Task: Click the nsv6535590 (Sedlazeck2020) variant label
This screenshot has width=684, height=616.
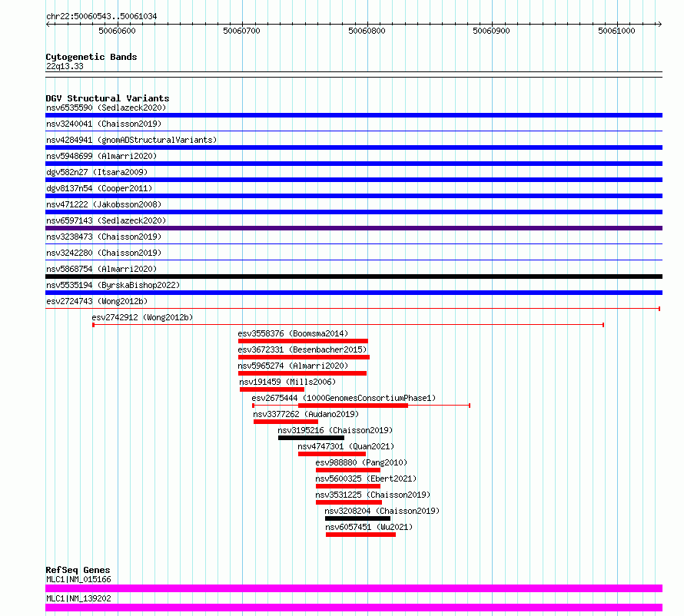Action: pyautogui.click(x=106, y=108)
